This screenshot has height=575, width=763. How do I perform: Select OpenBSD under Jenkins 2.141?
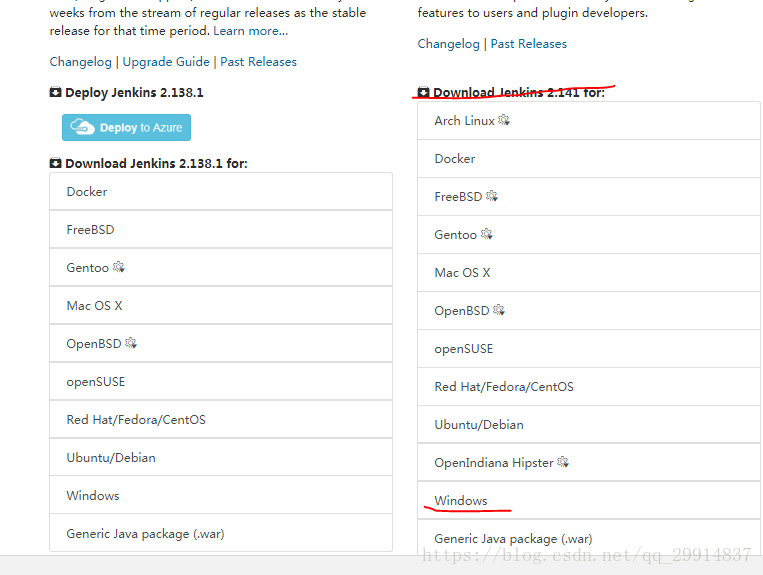pyautogui.click(x=589, y=310)
